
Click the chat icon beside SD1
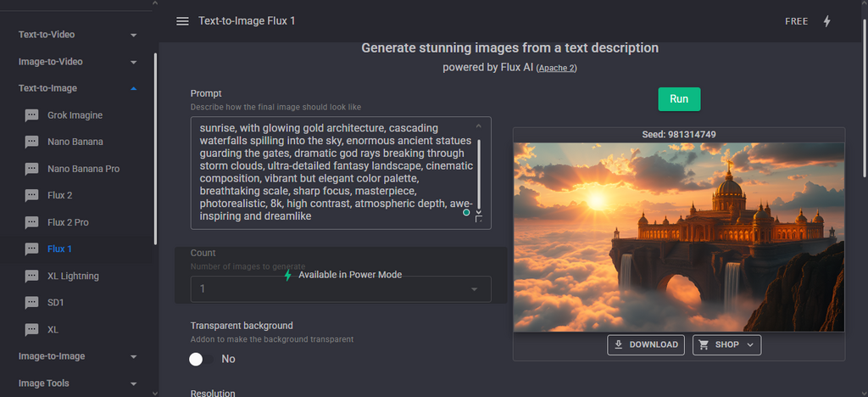[x=32, y=303]
